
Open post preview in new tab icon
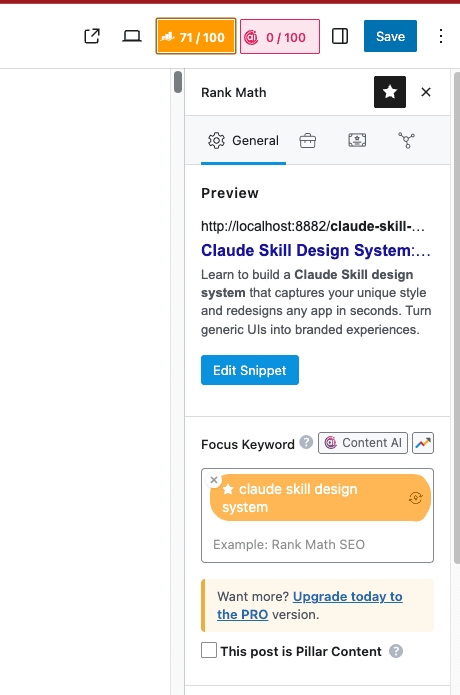tap(92, 36)
